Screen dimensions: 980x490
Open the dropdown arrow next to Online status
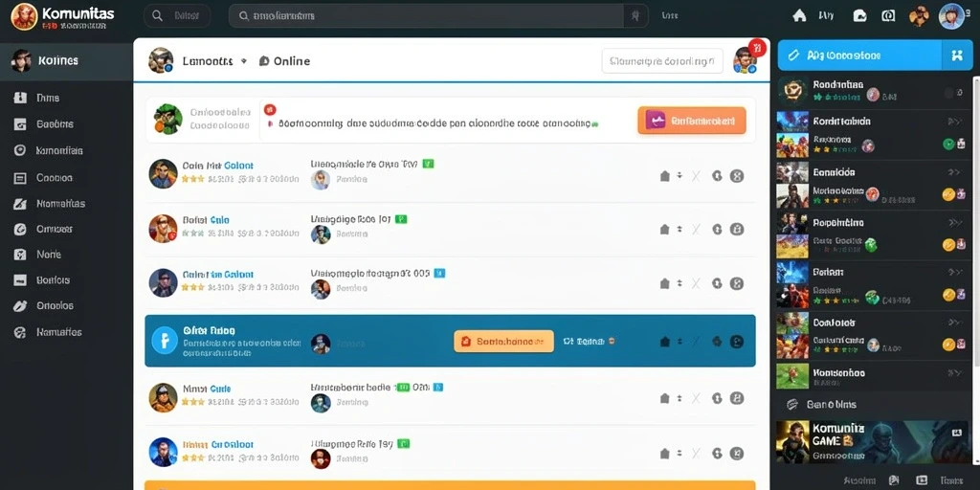(244, 61)
